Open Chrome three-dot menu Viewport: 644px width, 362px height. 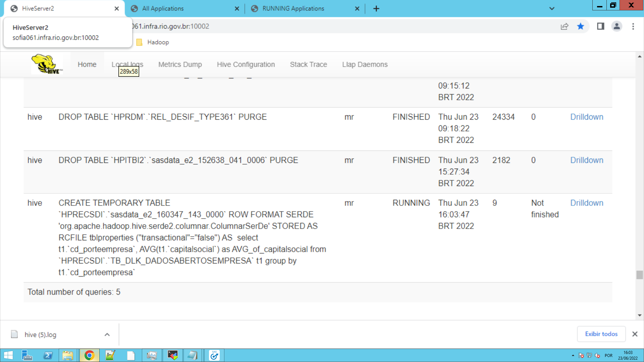pos(633,26)
